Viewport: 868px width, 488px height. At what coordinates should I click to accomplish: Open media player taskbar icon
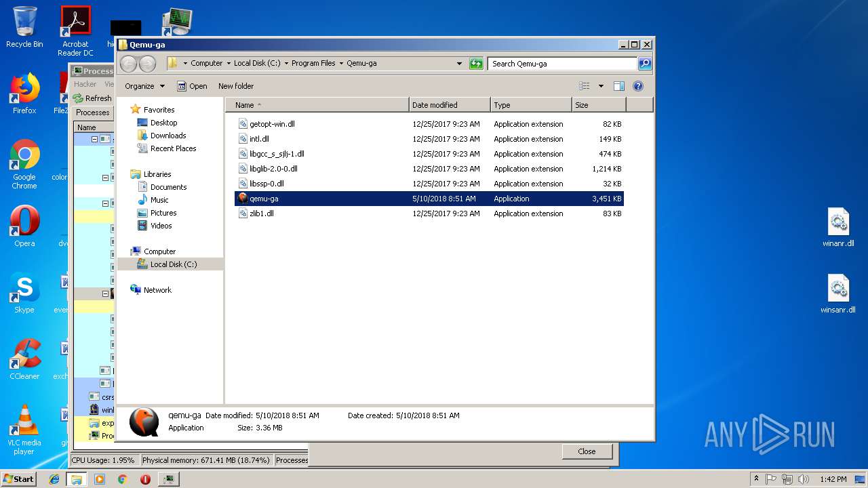[x=100, y=479]
